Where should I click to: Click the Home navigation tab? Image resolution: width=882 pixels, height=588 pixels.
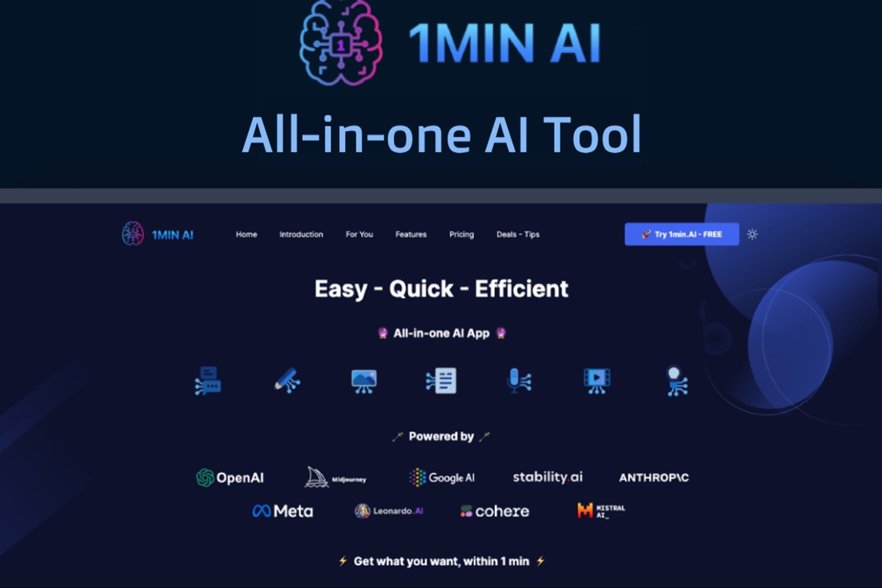tap(247, 234)
